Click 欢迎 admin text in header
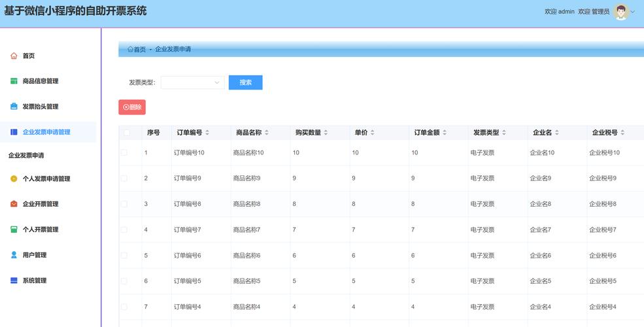 tap(560, 12)
